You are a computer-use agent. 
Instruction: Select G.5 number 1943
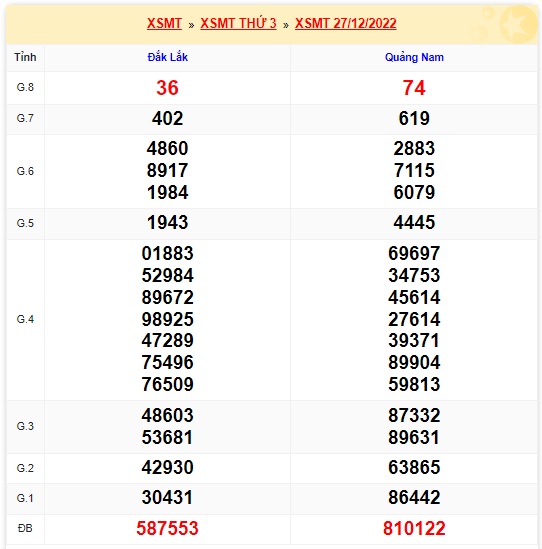pyautogui.click(x=167, y=223)
